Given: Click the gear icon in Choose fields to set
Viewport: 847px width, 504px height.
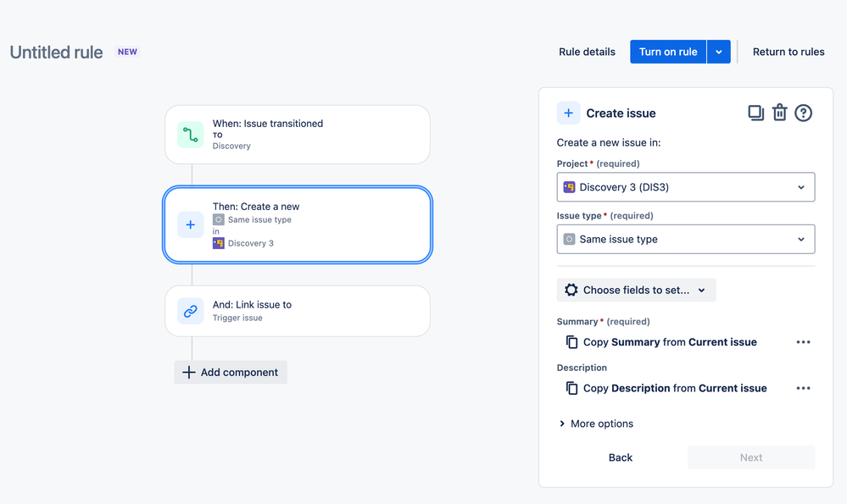Looking at the screenshot, I should coord(571,290).
